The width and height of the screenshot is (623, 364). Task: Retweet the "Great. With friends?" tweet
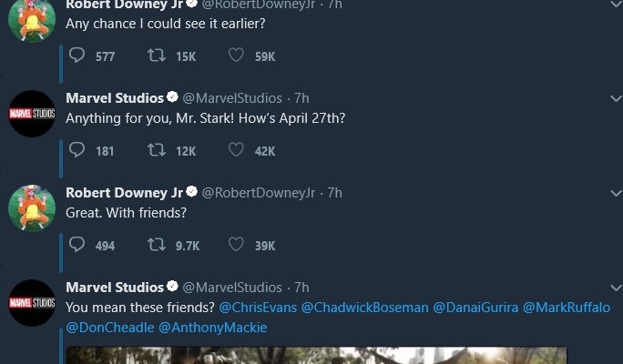(156, 245)
